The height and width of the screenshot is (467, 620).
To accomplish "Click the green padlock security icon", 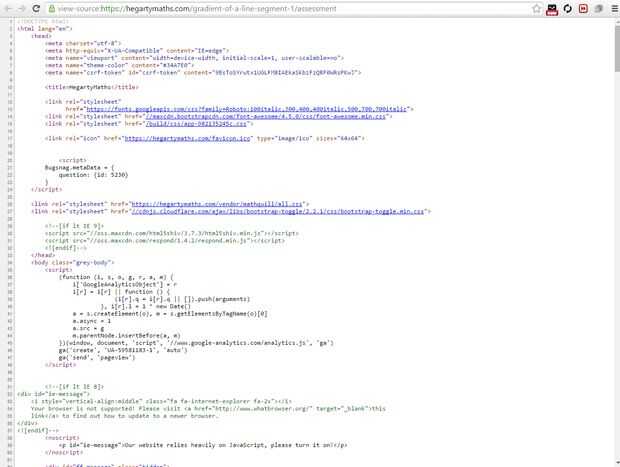I will click(51, 8).
